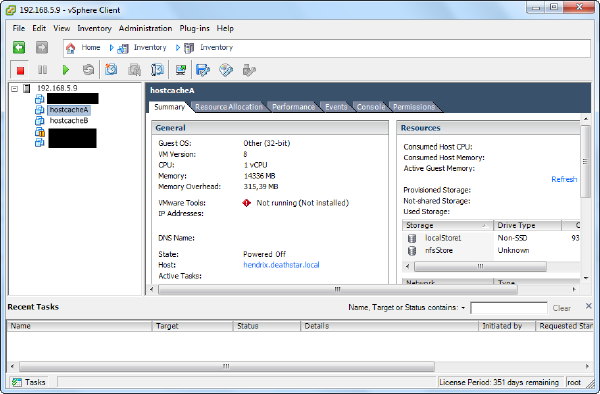Reset the VM with restart icon
This screenshot has width=600, height=394.
coord(88,70)
